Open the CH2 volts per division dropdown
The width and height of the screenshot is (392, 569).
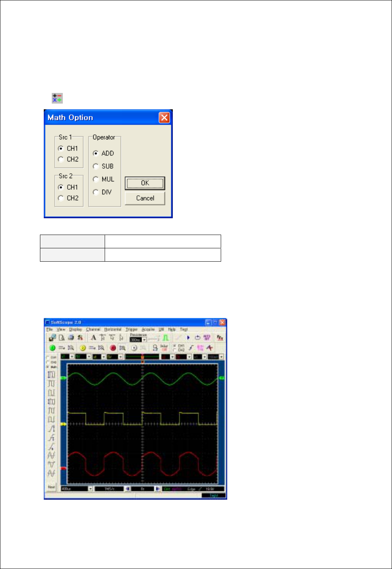coord(120,357)
